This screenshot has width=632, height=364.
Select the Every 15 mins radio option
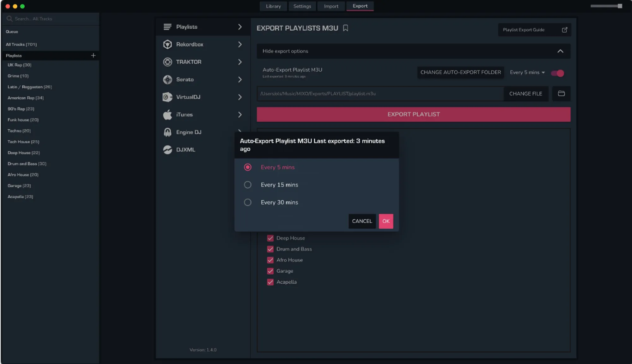(248, 185)
